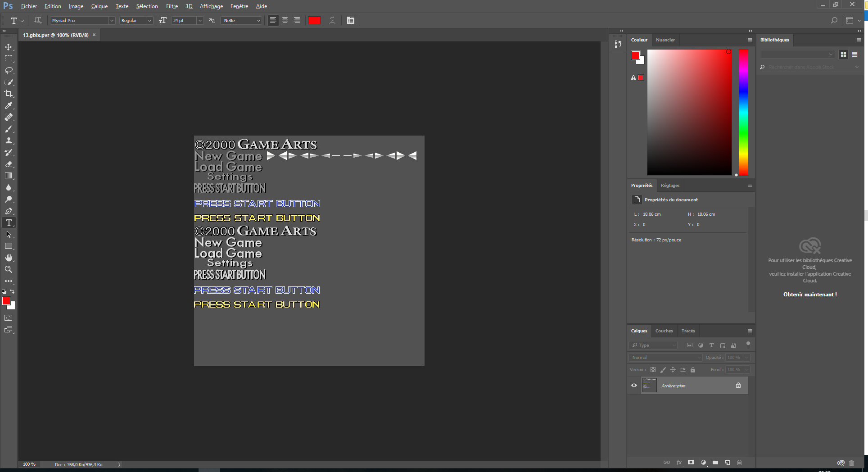Select the Hand tool
868x472 pixels.
coord(9,258)
